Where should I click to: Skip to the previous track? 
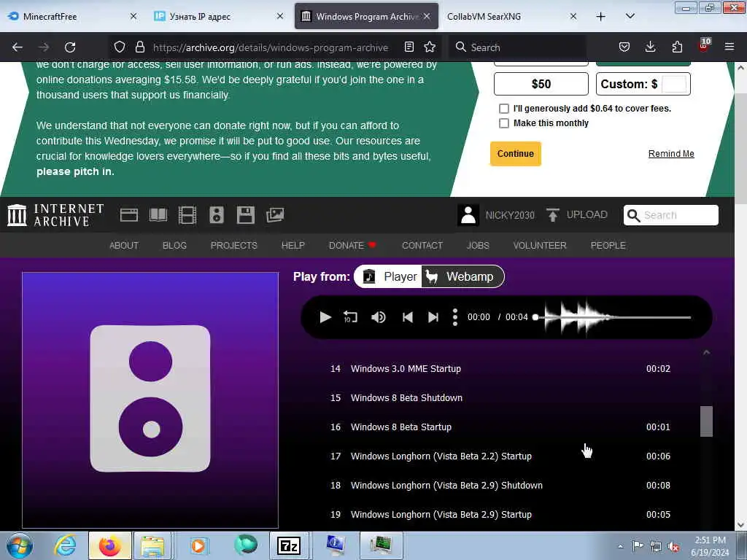[x=407, y=317]
